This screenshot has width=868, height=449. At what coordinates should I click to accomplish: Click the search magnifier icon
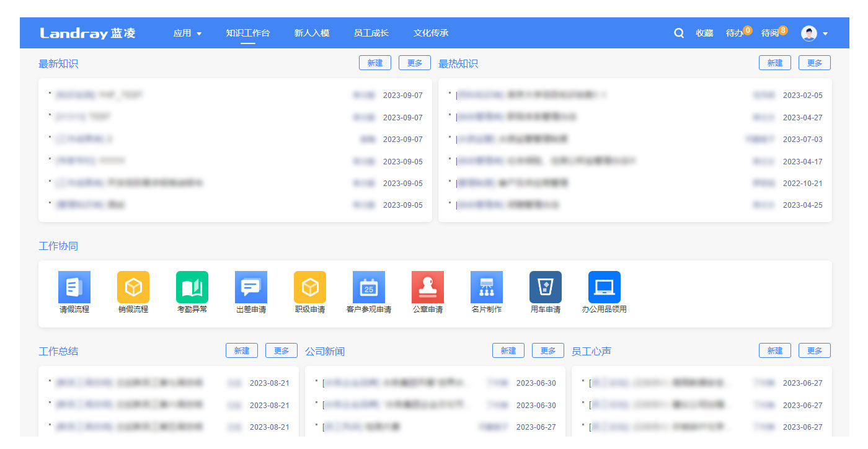click(x=679, y=33)
